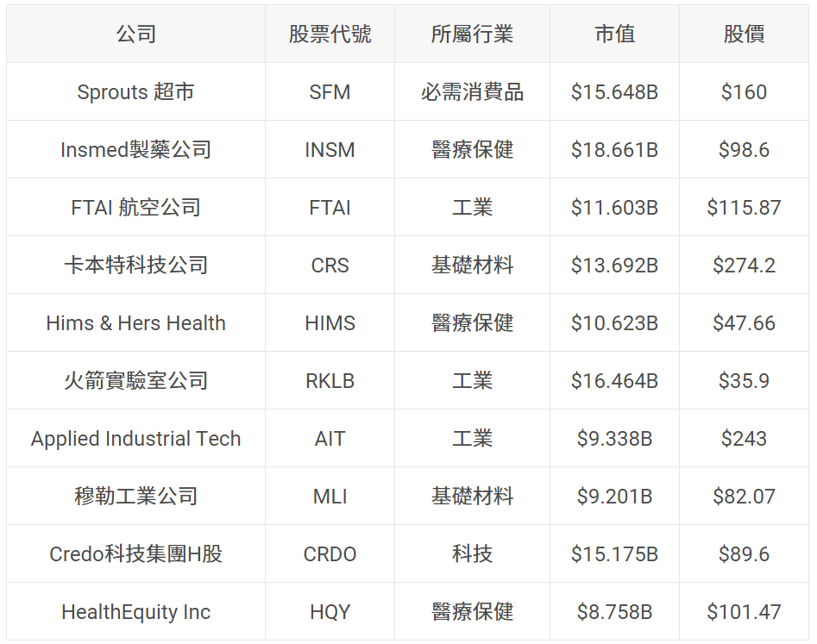817x644 pixels.
Task: Click the 所屬行業 column header
Action: pyautogui.click(x=472, y=34)
